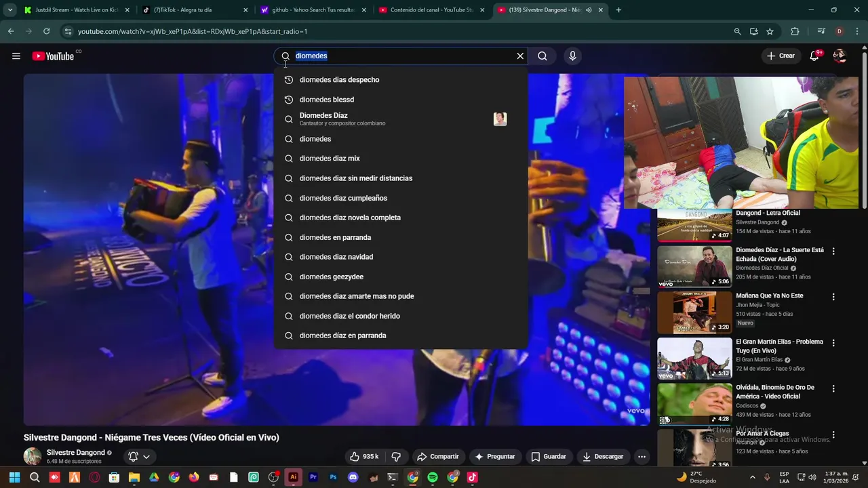Open the media control icon in Chrome toolbar
The width and height of the screenshot is (868, 488).
click(x=821, y=31)
